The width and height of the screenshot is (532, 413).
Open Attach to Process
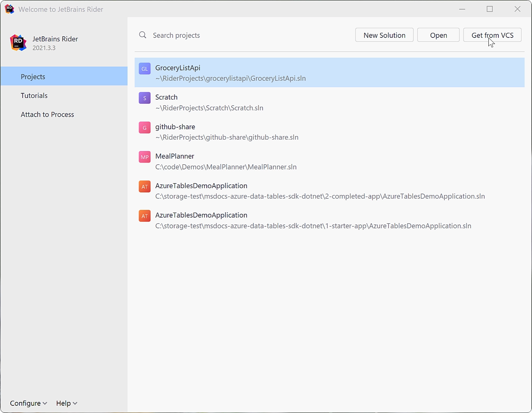point(64,114)
